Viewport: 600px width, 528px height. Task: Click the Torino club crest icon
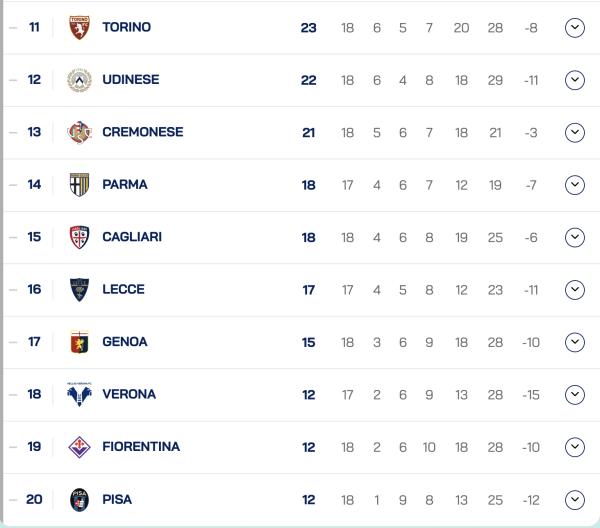pos(79,28)
